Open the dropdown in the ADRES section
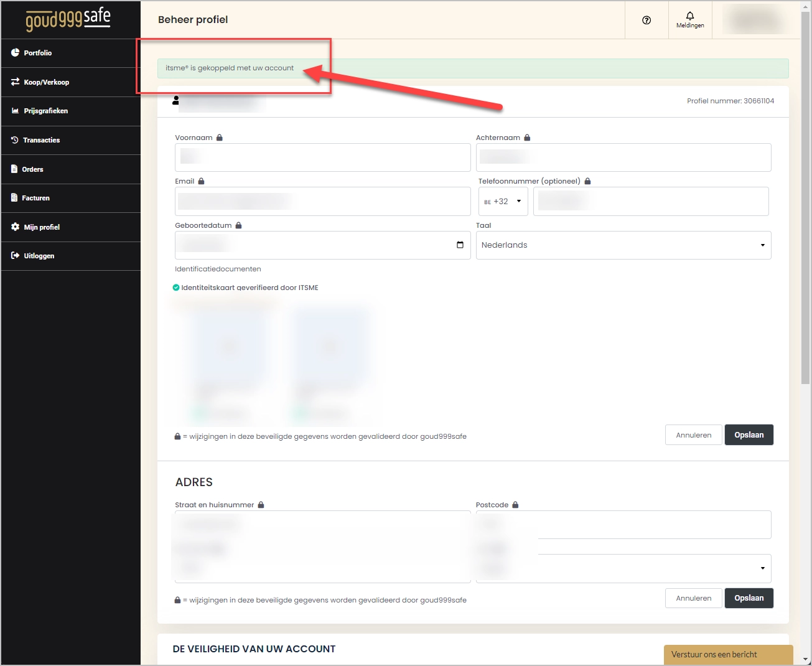 [x=623, y=568]
